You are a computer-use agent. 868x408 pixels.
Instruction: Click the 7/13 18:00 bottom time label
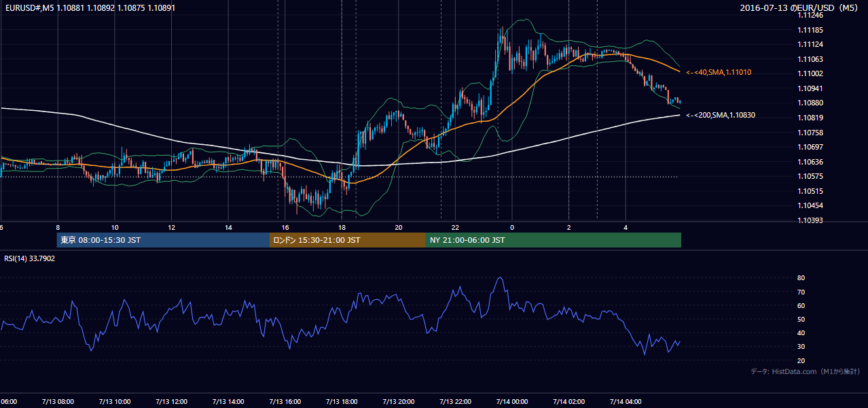(x=342, y=401)
